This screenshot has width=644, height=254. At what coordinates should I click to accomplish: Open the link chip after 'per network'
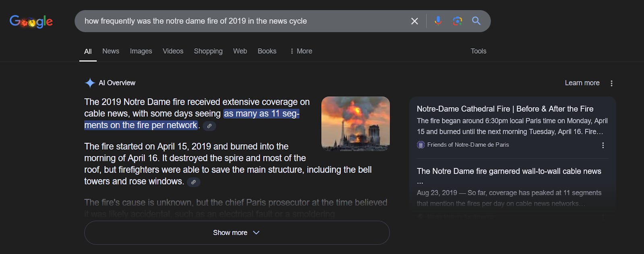click(209, 126)
